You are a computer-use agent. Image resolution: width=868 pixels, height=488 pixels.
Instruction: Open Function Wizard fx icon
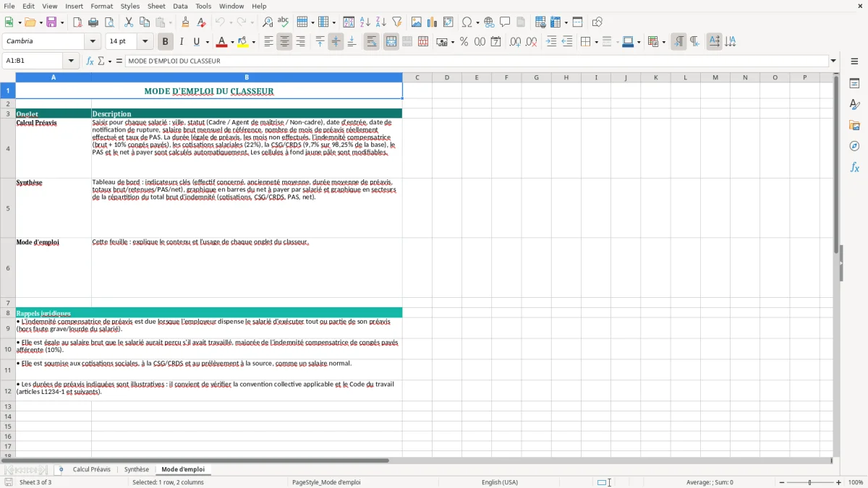90,61
